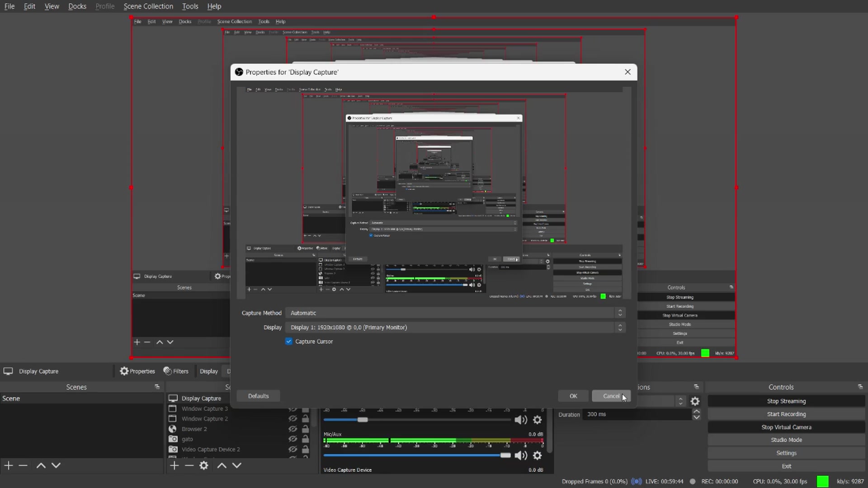Open the main window's Scene Collection menu
The height and width of the screenshot is (488, 868).
point(148,6)
